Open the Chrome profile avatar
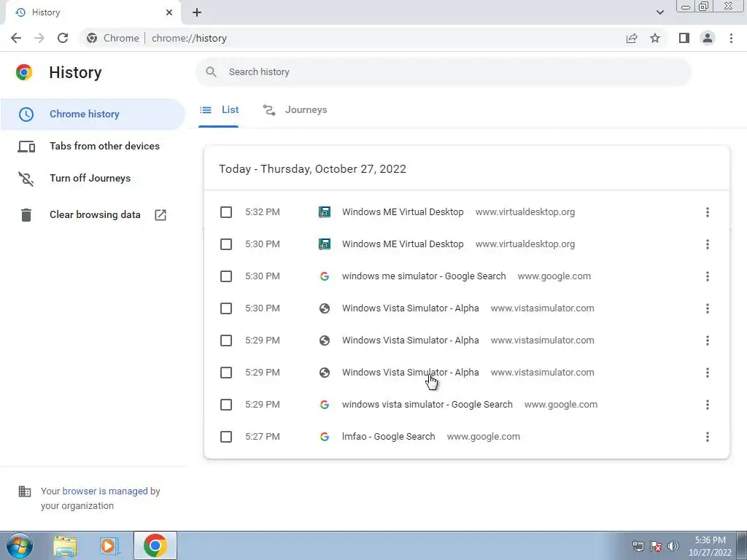Viewport: 747px width, 560px height. click(708, 38)
